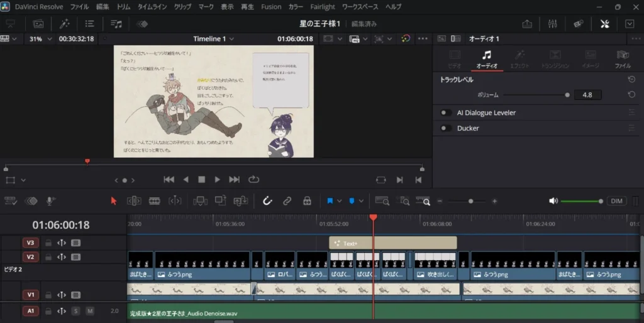Switch to the ファイル inspector tab

623,59
